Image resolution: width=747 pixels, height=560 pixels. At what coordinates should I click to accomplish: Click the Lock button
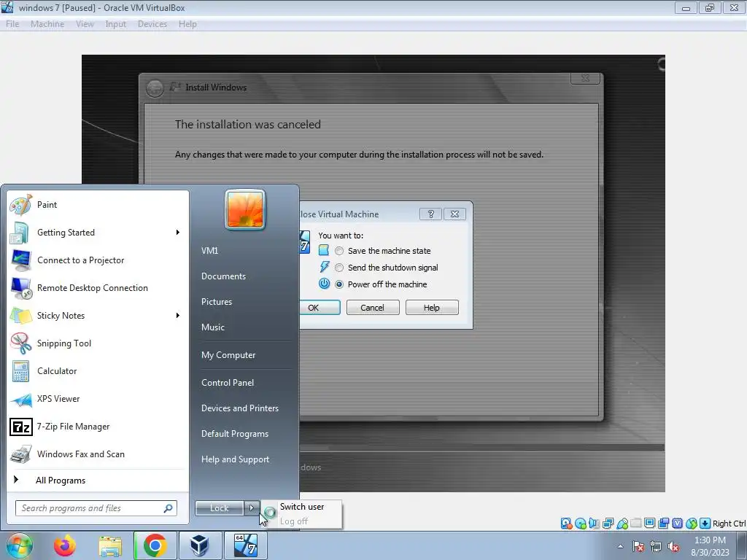(220, 508)
